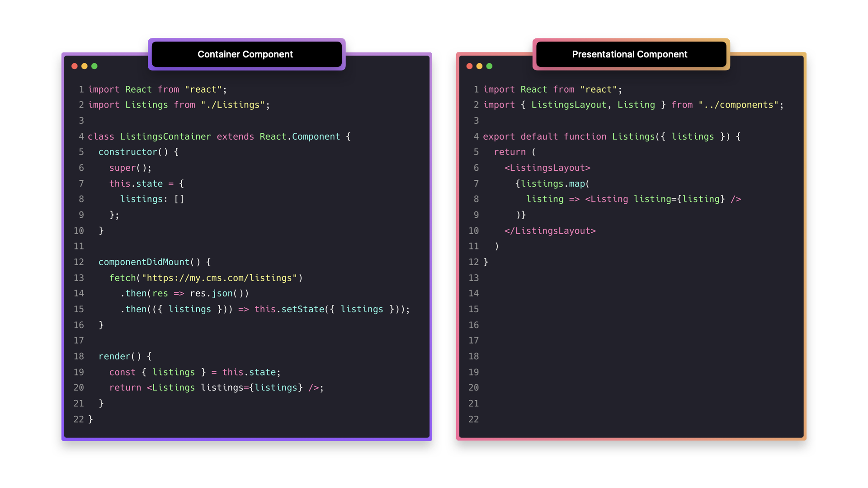Select the Presentational Component title tab

tap(629, 54)
